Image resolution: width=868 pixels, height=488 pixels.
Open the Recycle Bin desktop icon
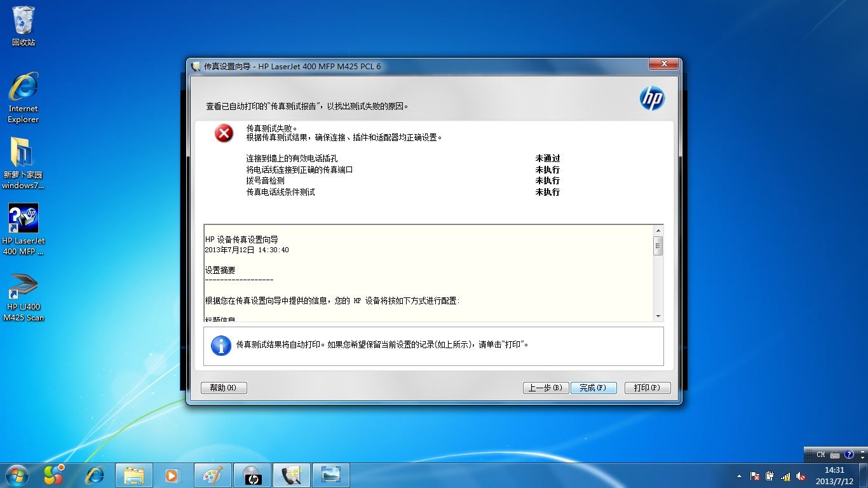[24, 26]
